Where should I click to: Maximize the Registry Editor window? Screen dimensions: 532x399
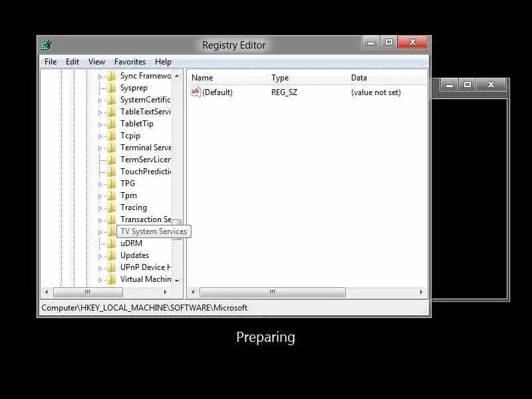pos(389,42)
